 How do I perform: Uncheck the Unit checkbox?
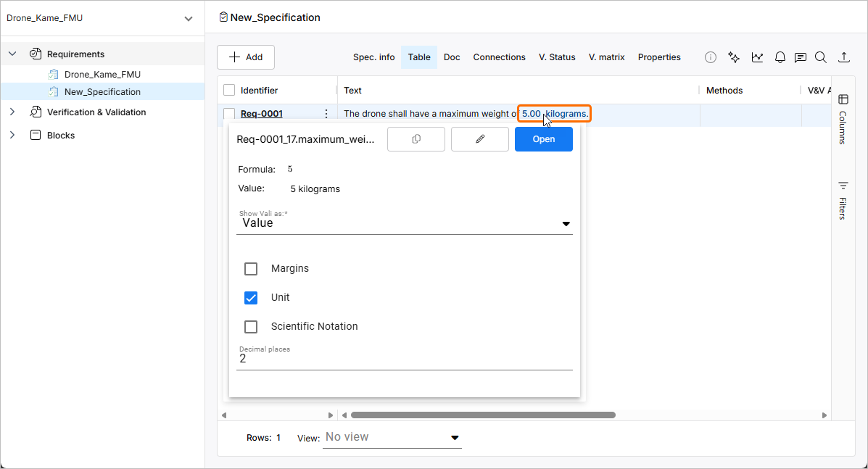(251, 298)
